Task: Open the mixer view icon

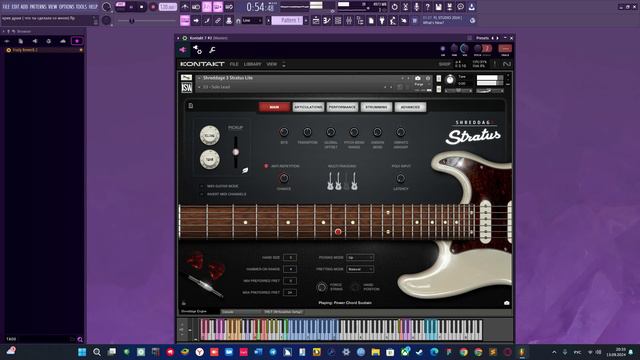Action: click(x=349, y=20)
